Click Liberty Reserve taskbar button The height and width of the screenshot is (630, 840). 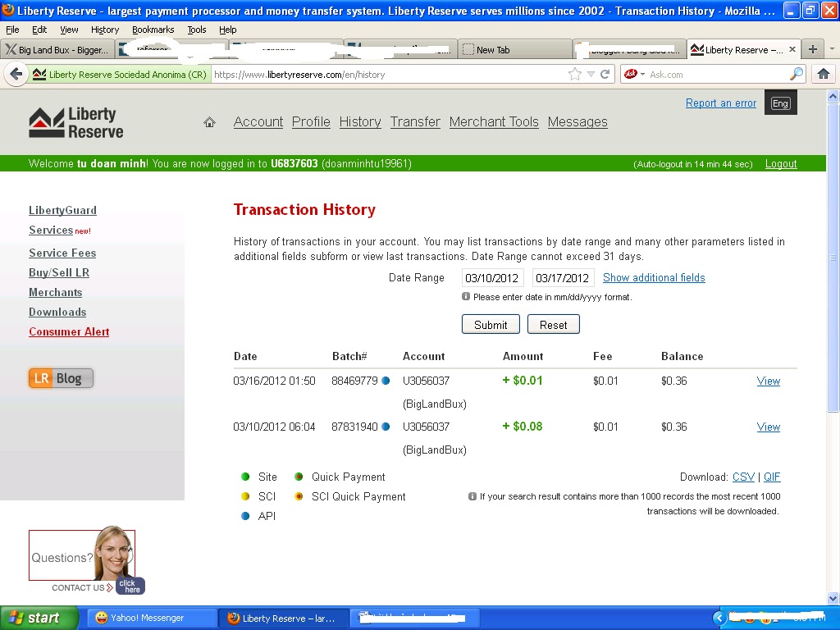[284, 618]
